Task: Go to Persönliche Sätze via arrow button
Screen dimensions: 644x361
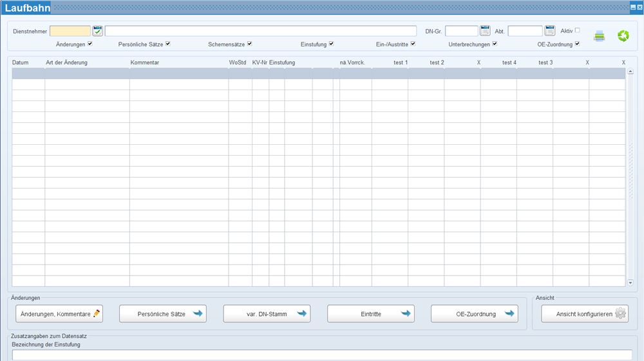Action: point(162,314)
